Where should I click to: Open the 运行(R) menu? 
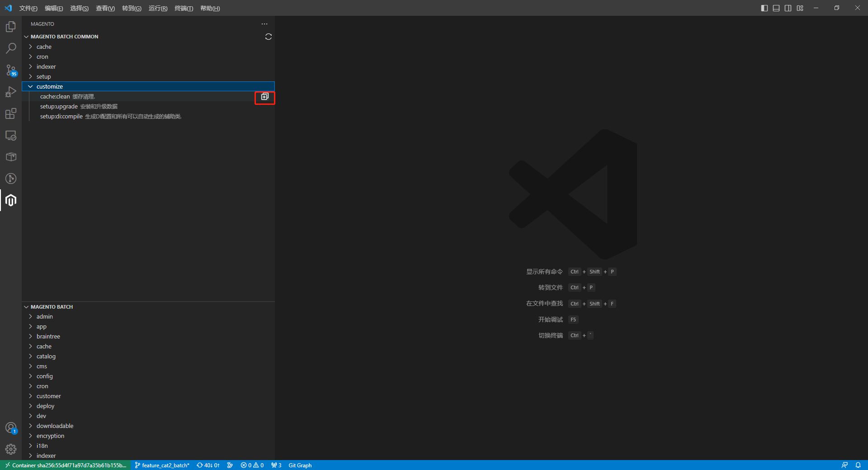tap(158, 8)
